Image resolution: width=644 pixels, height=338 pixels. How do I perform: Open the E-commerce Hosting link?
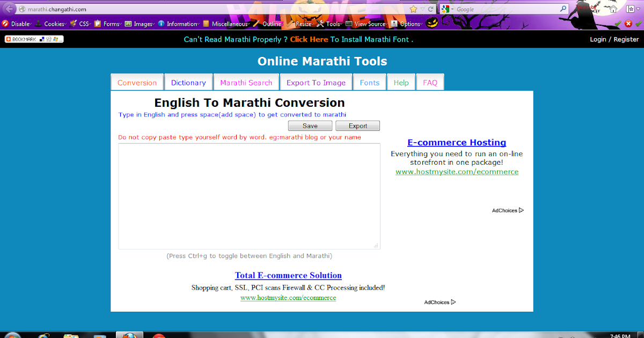point(456,142)
